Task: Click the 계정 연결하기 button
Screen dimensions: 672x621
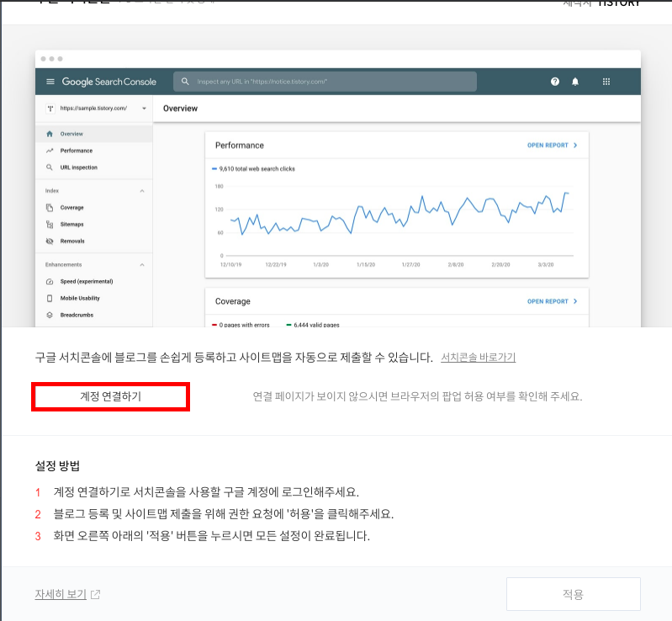Action: pyautogui.click(x=110, y=396)
